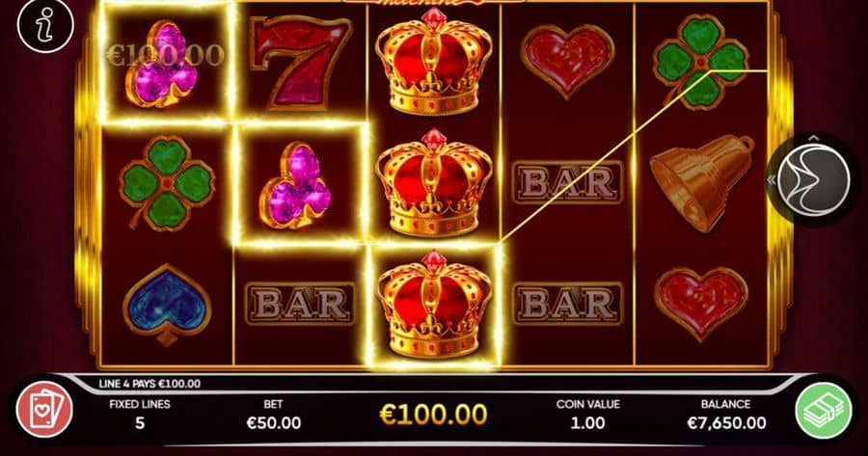Expand the chevron above the spin button

(x=813, y=137)
